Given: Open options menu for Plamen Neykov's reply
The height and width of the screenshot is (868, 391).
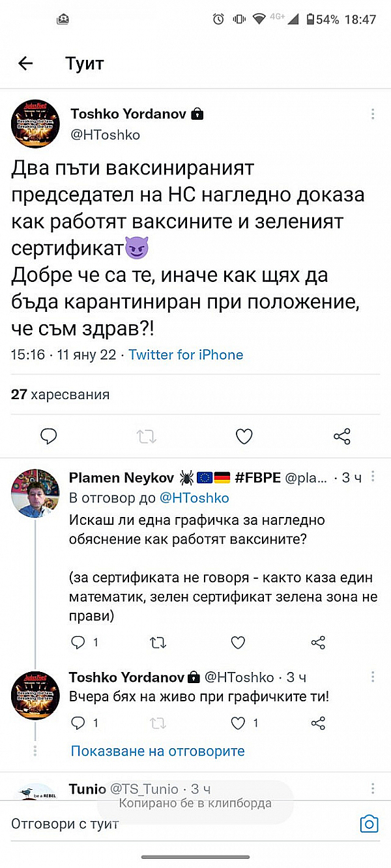Looking at the screenshot, I should pos(373,479).
